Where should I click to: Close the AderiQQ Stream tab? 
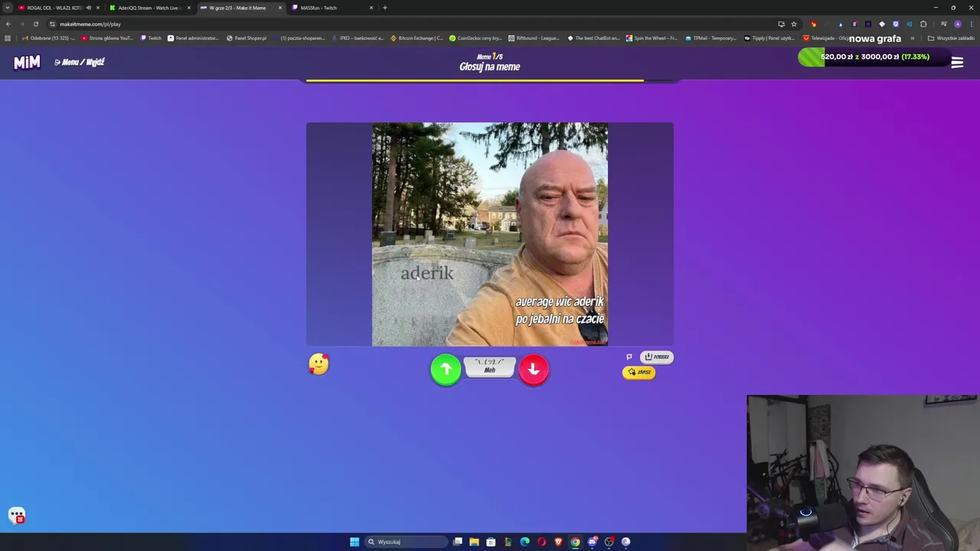189,8
